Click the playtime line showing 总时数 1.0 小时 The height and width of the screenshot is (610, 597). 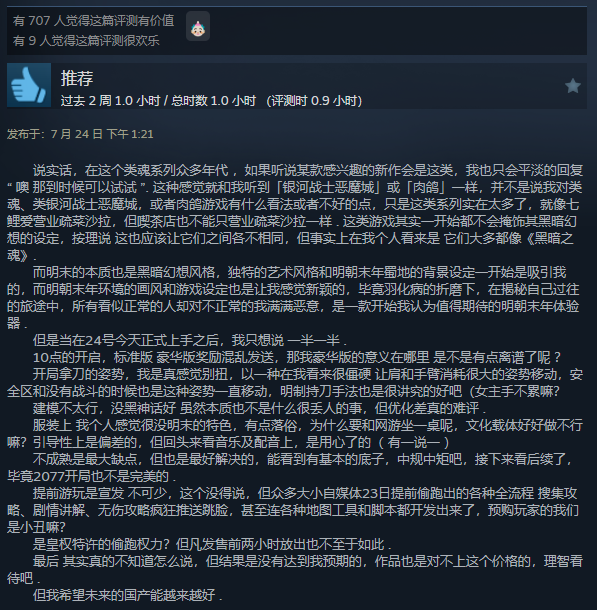[211, 101]
